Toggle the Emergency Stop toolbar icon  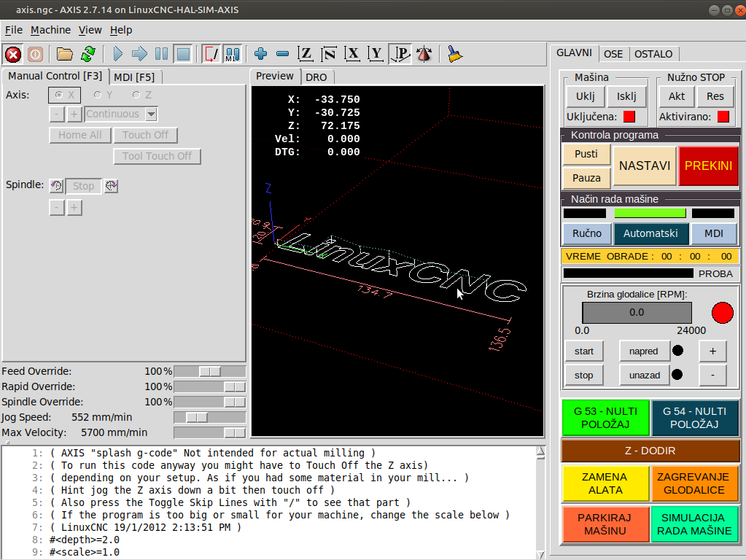pyautogui.click(x=13, y=54)
